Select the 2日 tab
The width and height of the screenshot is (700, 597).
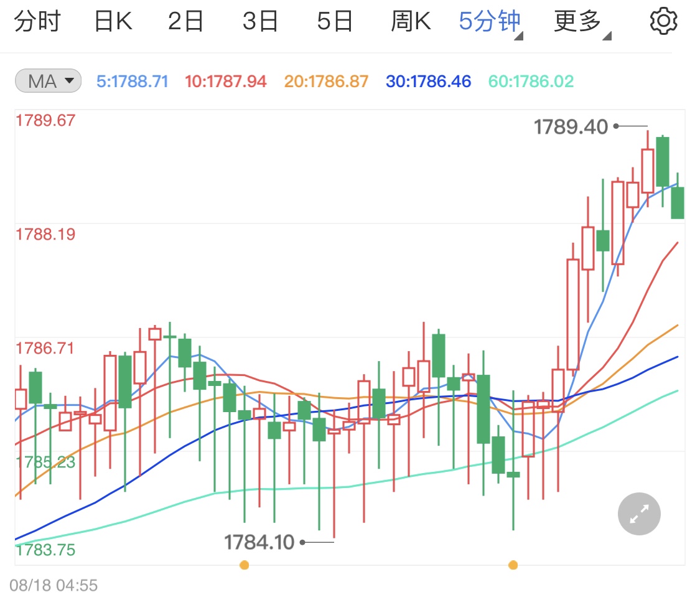pyautogui.click(x=185, y=21)
